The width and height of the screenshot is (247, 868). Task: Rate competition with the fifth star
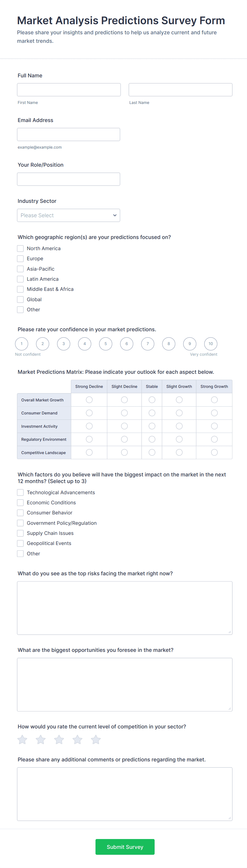[96, 740]
